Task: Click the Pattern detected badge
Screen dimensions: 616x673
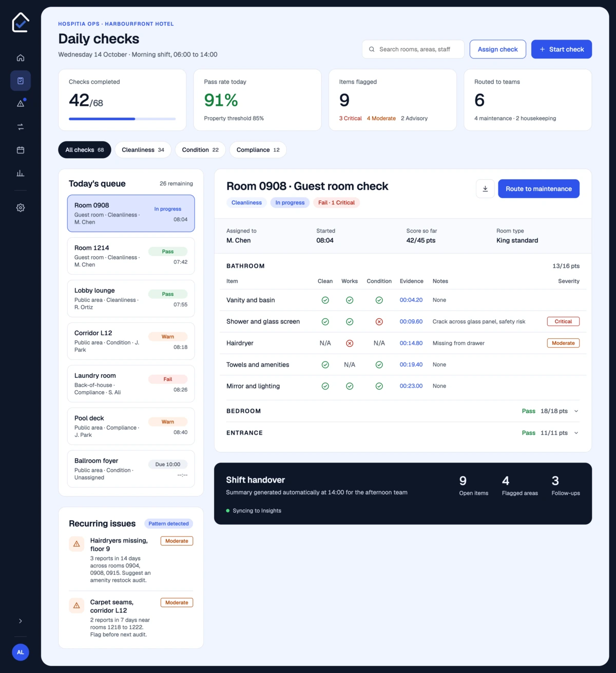Action: coord(168,524)
